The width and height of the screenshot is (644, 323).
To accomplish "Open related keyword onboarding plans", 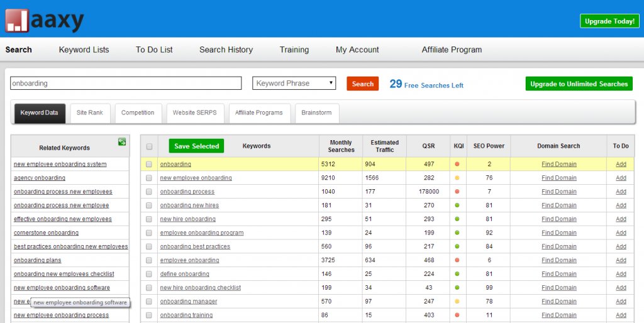I will [x=37, y=260].
